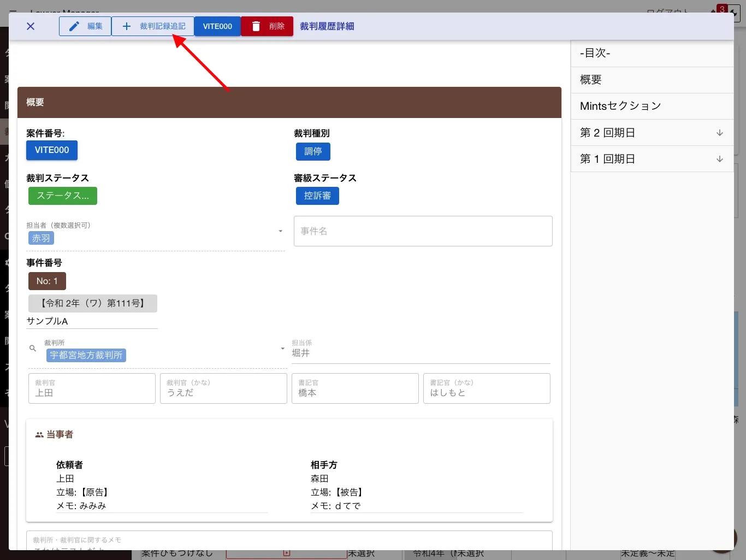Click the 控訴審 審級ステータス chip
This screenshot has width=746, height=560.
[x=317, y=196]
